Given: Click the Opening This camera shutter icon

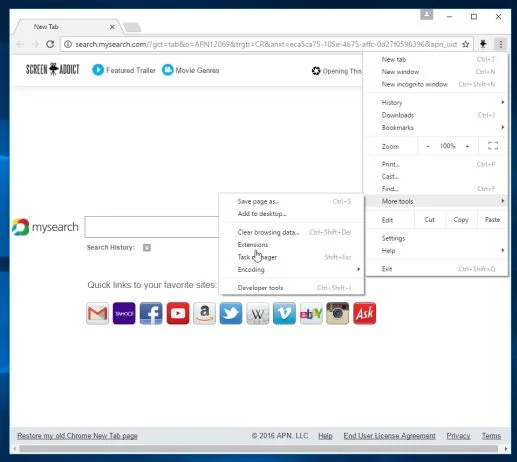Looking at the screenshot, I should coord(316,71).
